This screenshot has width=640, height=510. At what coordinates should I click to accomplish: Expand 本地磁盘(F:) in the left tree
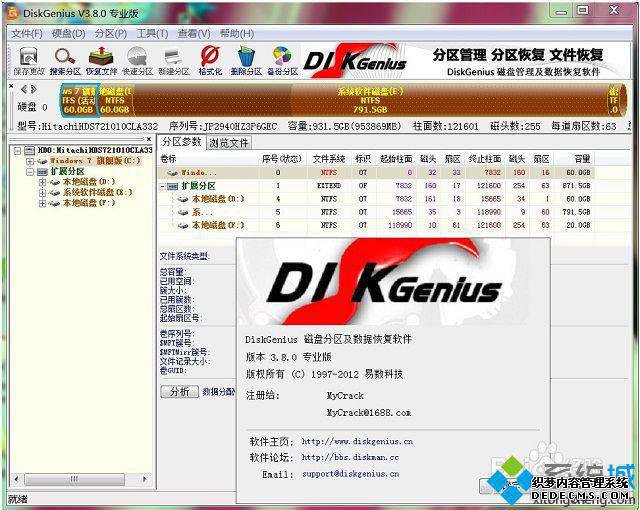(42, 203)
